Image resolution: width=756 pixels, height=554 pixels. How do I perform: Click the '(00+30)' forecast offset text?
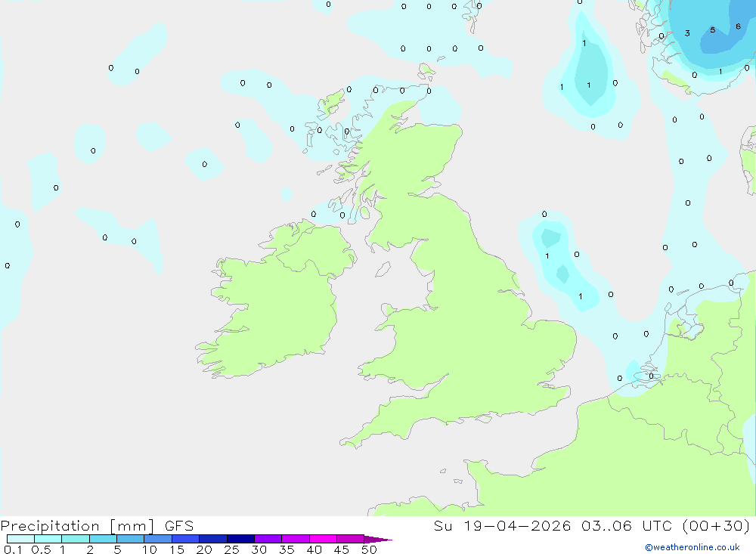click(717, 525)
